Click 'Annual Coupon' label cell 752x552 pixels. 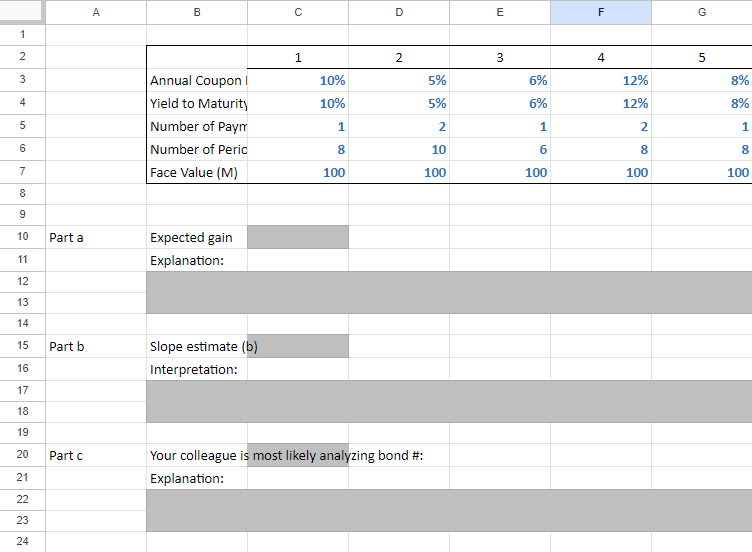(197, 80)
